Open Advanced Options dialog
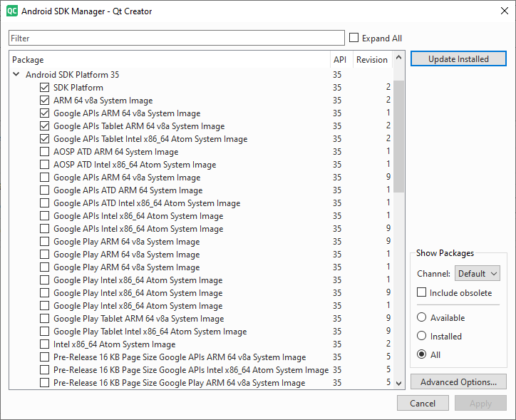516x420 pixels. tap(458, 382)
